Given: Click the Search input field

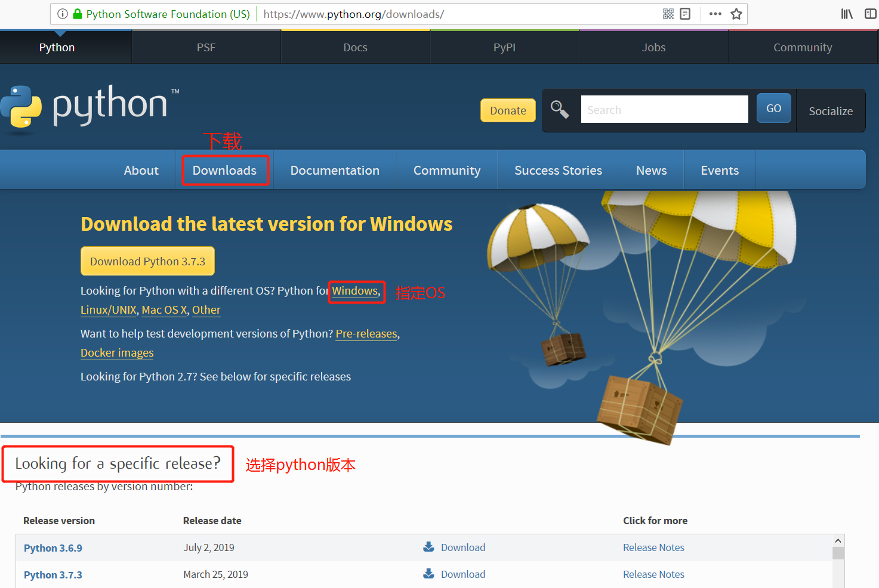Looking at the screenshot, I should (x=664, y=109).
